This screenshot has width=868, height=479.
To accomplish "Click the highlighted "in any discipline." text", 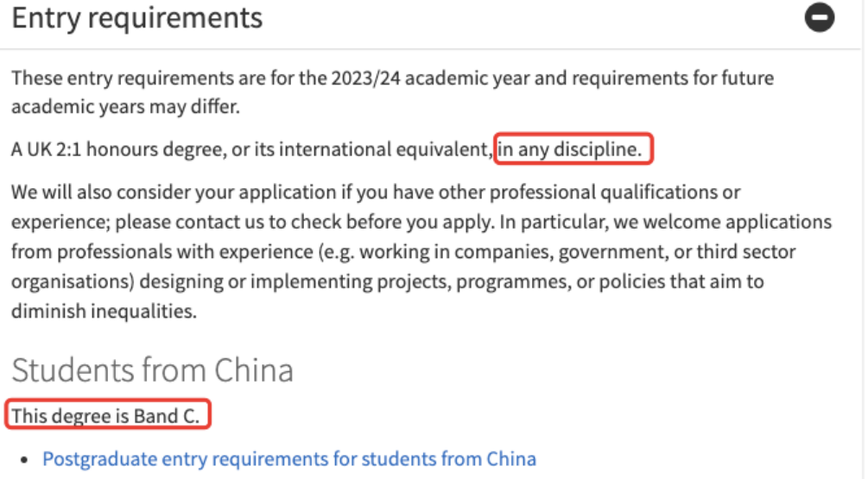I will (x=573, y=150).
